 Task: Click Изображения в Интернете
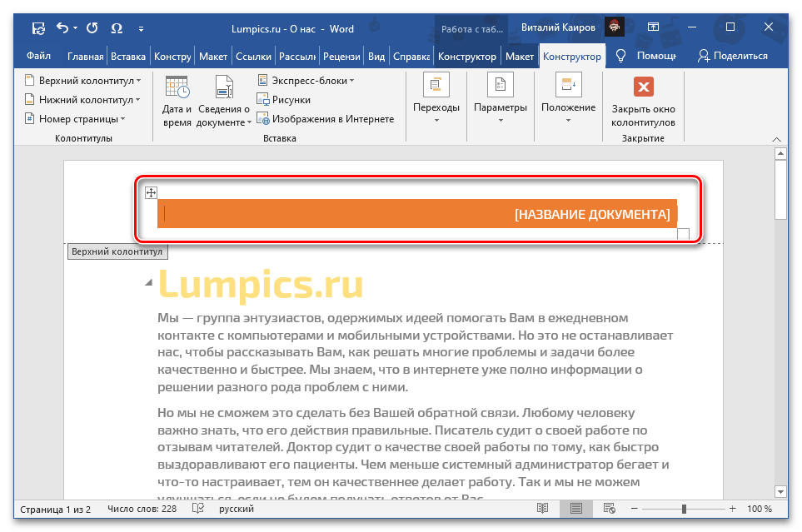(x=326, y=119)
